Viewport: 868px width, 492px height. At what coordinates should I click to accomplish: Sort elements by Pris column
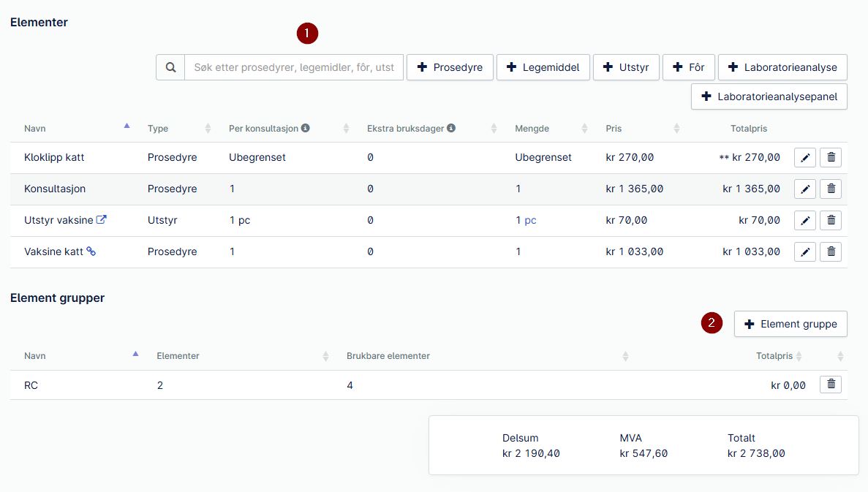click(x=676, y=129)
